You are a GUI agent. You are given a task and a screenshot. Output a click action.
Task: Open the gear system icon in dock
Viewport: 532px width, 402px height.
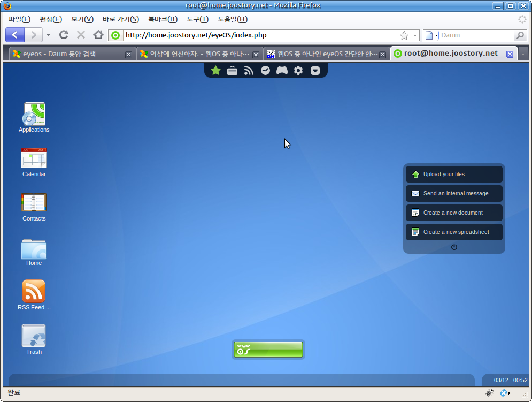298,70
